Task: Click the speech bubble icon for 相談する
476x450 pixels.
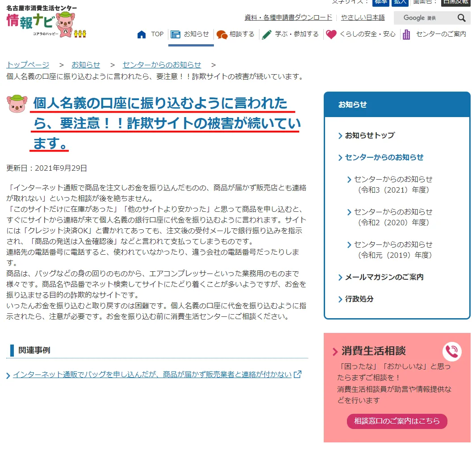Action: coord(221,34)
